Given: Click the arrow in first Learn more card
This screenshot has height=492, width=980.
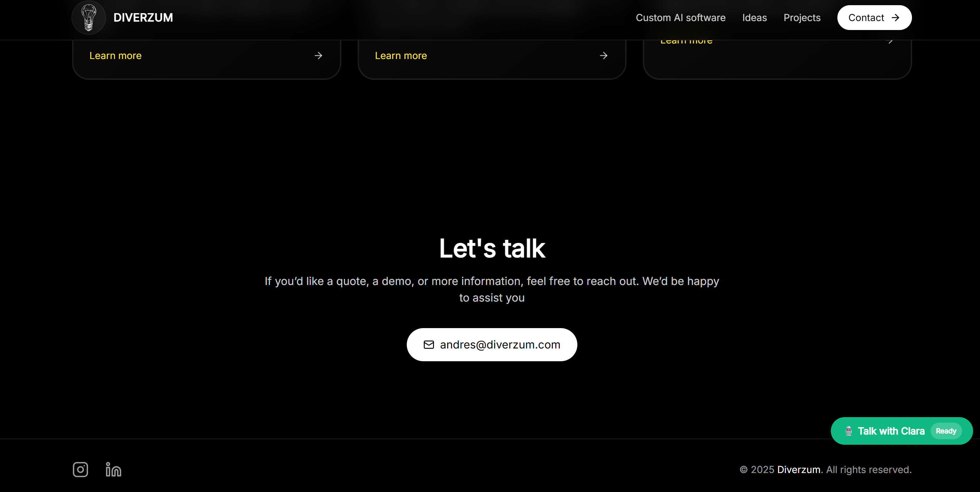Looking at the screenshot, I should (x=318, y=56).
